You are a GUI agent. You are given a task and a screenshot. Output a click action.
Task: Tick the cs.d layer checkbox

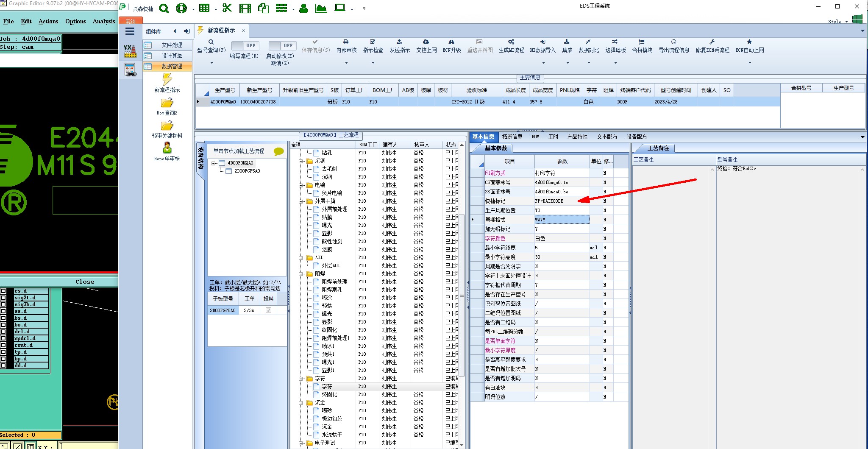[4, 291]
